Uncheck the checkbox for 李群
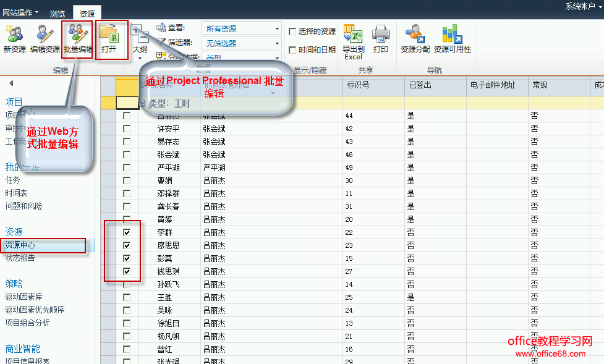Viewport: 604px width, 364px height. (127, 232)
